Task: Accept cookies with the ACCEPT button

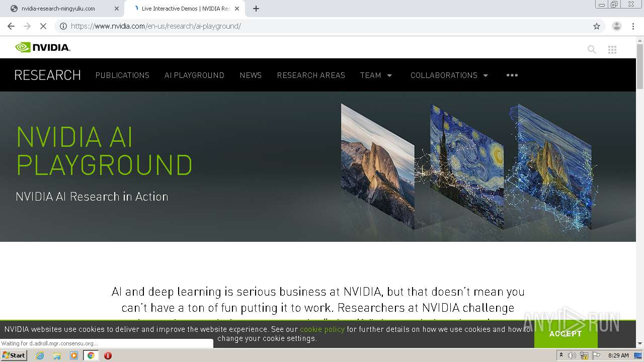Action: (x=566, y=334)
